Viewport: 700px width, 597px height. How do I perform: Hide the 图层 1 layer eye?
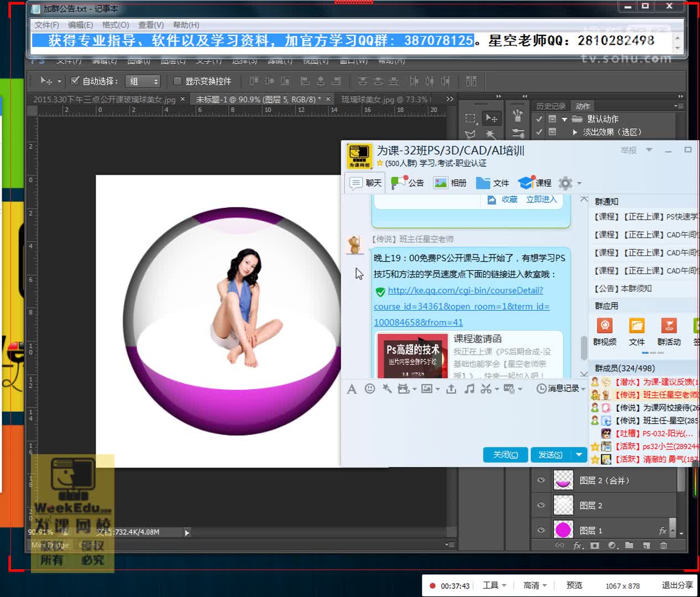tap(541, 530)
